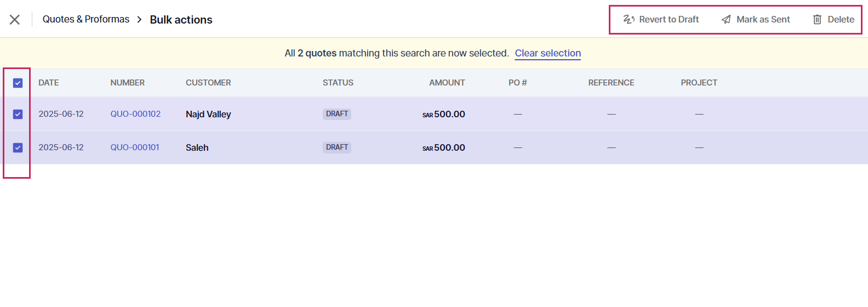Click the Clear selection link
Screen dimensions: 868x307
[547, 53]
